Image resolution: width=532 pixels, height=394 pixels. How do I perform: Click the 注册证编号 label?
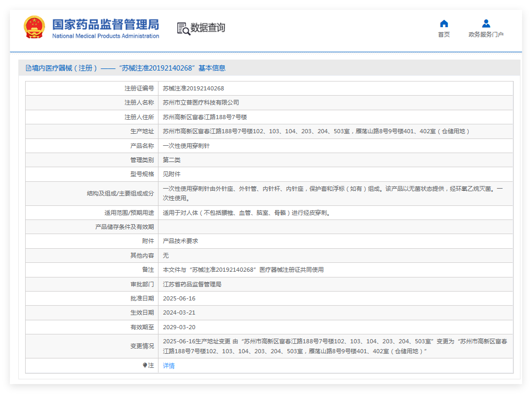139,88
